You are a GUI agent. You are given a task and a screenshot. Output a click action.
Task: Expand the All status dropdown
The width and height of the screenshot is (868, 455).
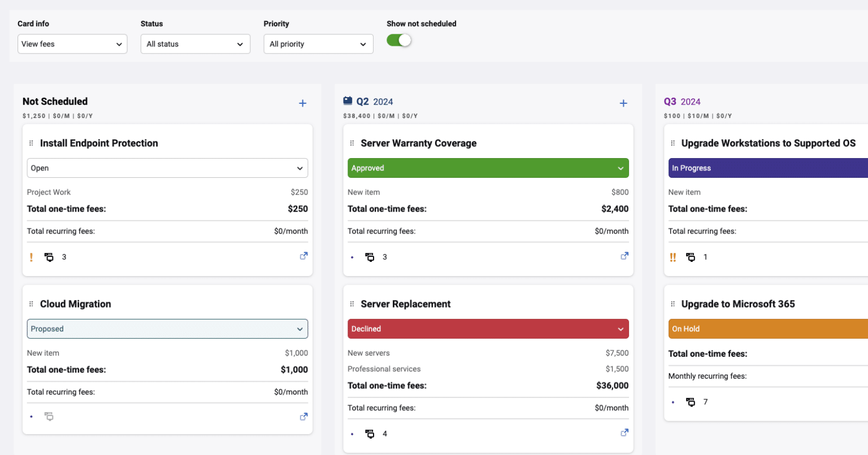point(195,43)
